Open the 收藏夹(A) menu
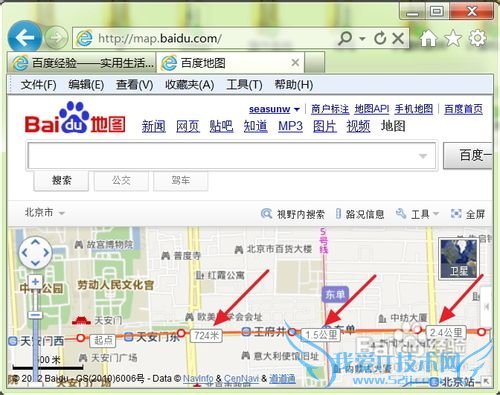 pyautogui.click(x=189, y=85)
